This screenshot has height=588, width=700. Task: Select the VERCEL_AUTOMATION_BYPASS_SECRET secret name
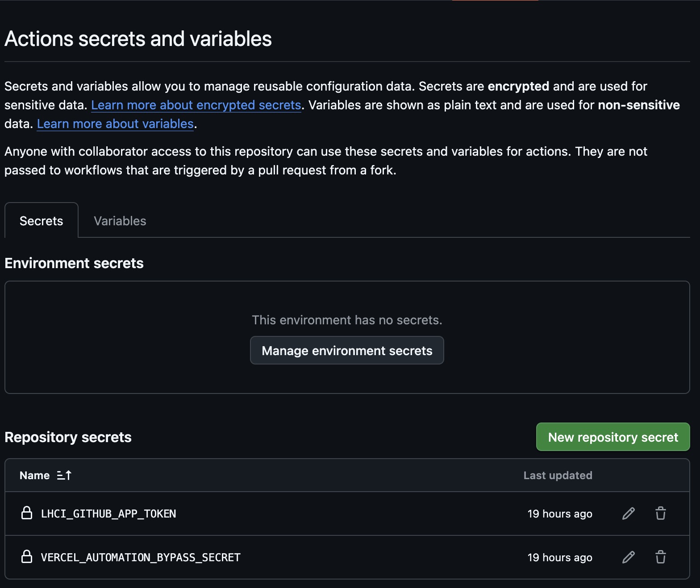pyautogui.click(x=141, y=558)
